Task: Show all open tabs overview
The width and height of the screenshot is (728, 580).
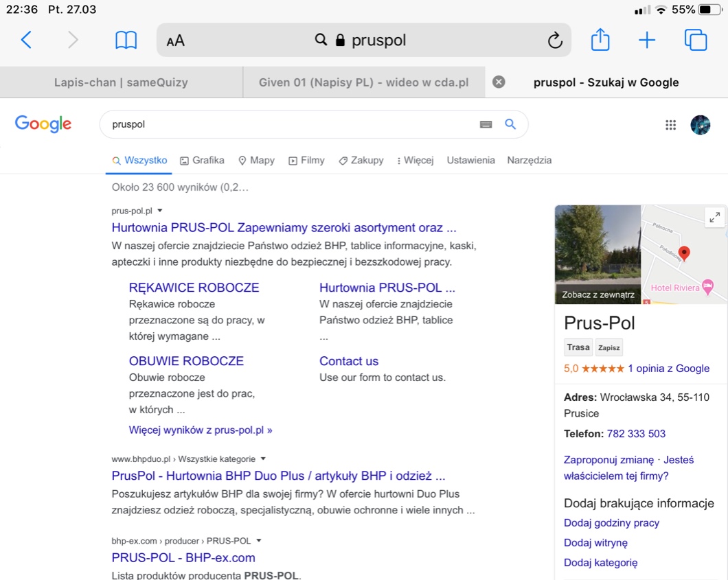Action: [x=696, y=40]
